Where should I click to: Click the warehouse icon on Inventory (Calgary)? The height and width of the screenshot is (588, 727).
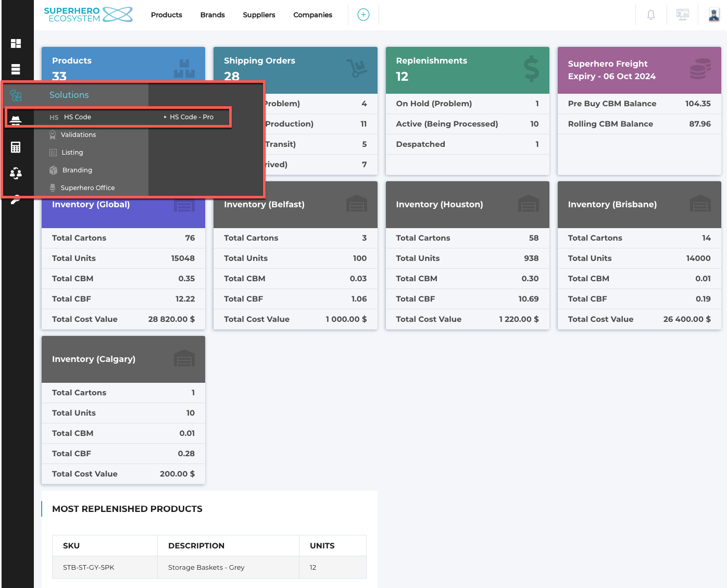click(184, 358)
